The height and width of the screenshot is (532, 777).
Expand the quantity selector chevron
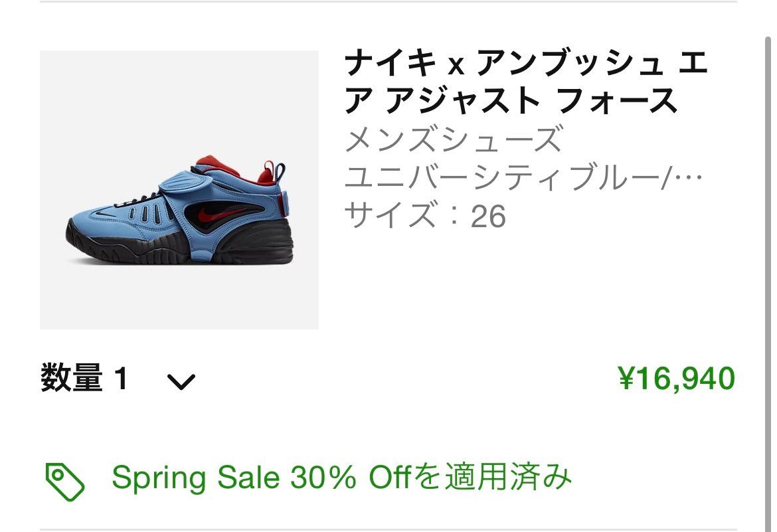pos(181,381)
